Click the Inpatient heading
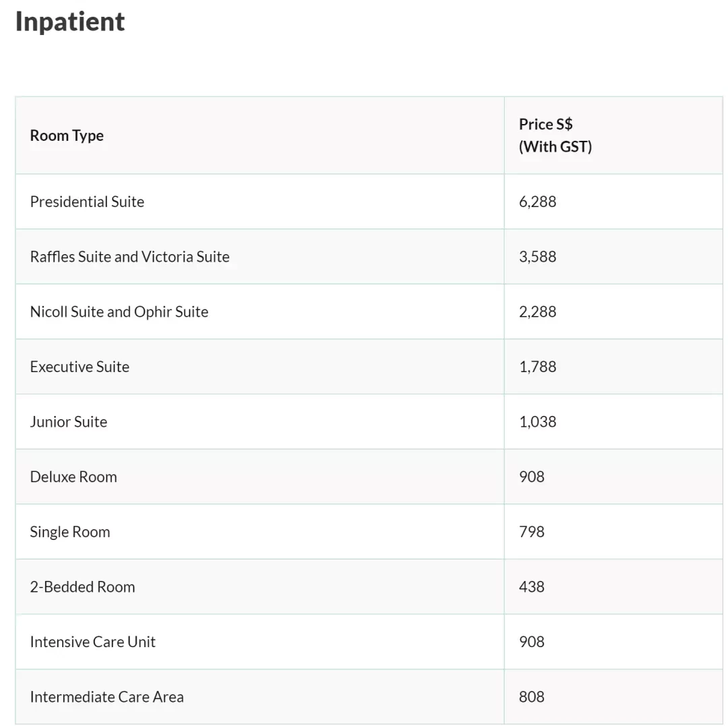 pos(70,22)
